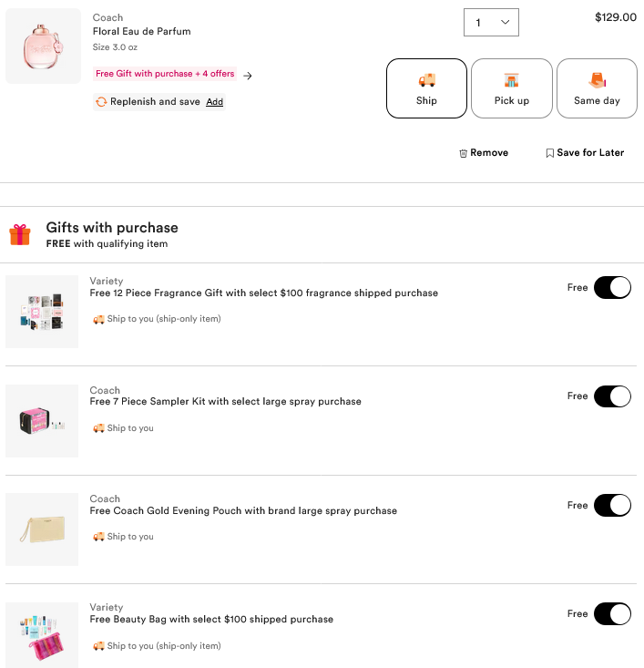Viewport: 644px width, 668px height.
Task: Click the Save for Later bookmark icon
Action: point(549,153)
